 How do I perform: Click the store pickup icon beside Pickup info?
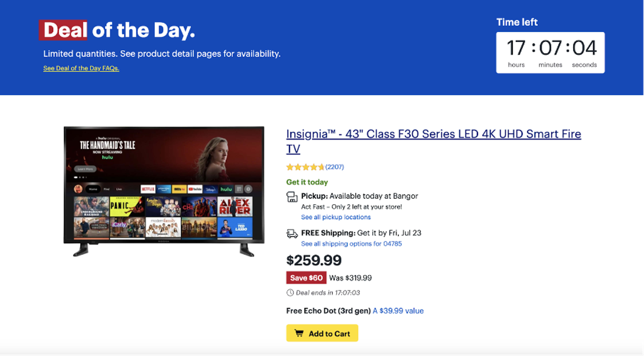(292, 198)
